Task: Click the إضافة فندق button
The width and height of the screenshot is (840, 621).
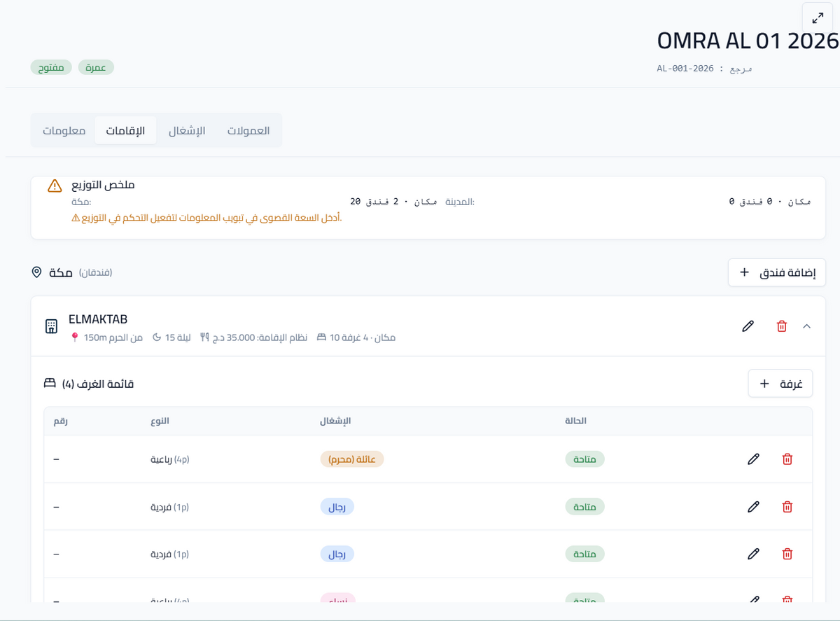Action: pos(777,272)
